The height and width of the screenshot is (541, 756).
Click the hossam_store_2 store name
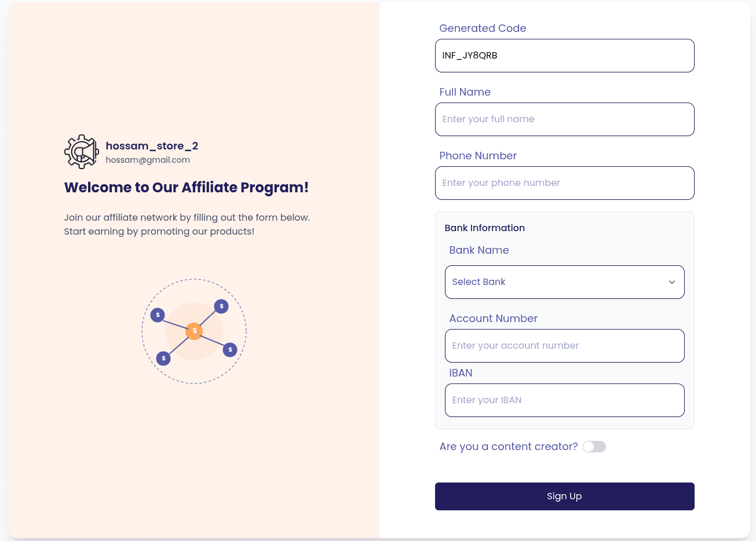click(152, 146)
